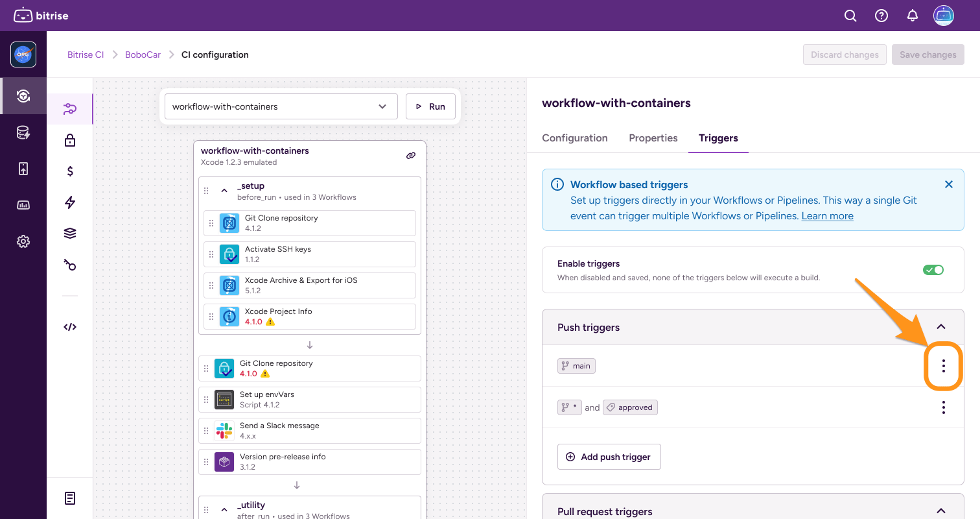Click Save changes button
Image resolution: width=980 pixels, height=519 pixels.
click(928, 54)
